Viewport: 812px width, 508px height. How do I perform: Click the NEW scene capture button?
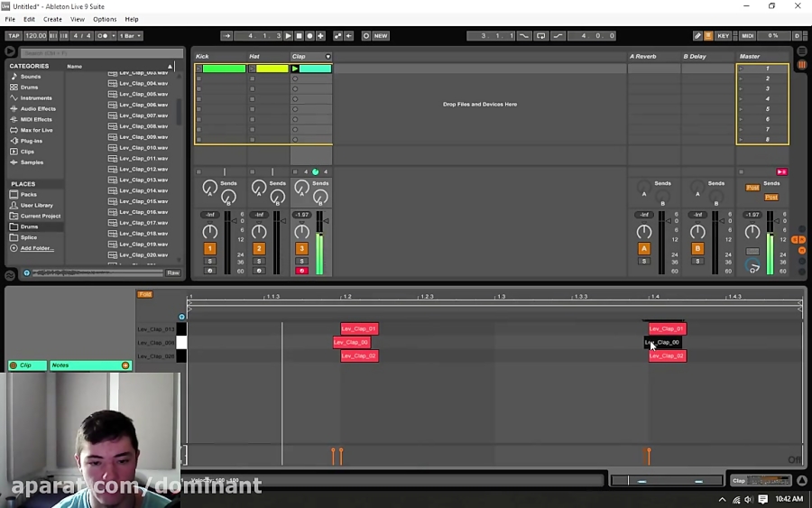(x=381, y=36)
